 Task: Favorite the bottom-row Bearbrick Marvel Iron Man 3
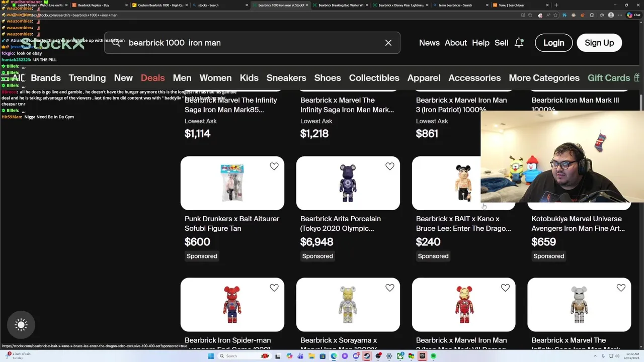(505, 288)
